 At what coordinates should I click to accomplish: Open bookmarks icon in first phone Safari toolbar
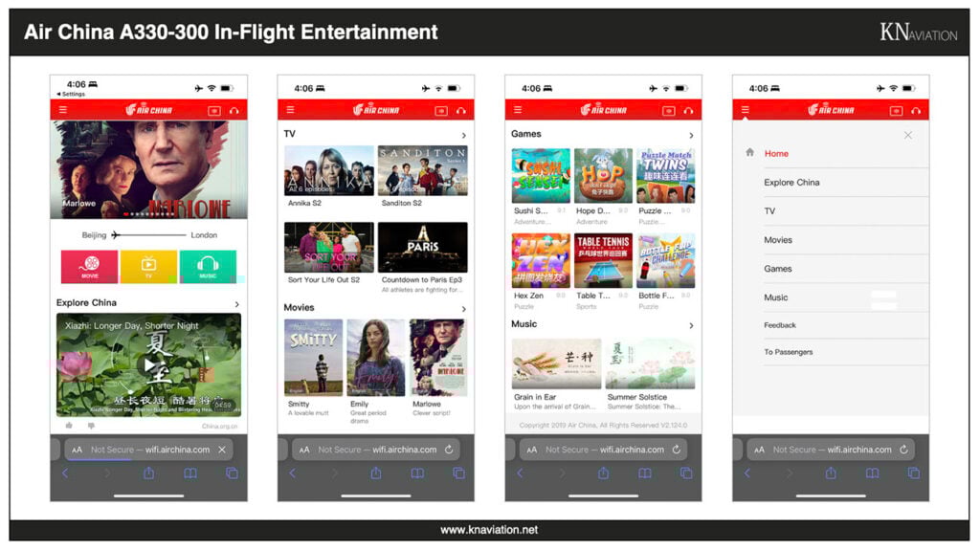190,473
